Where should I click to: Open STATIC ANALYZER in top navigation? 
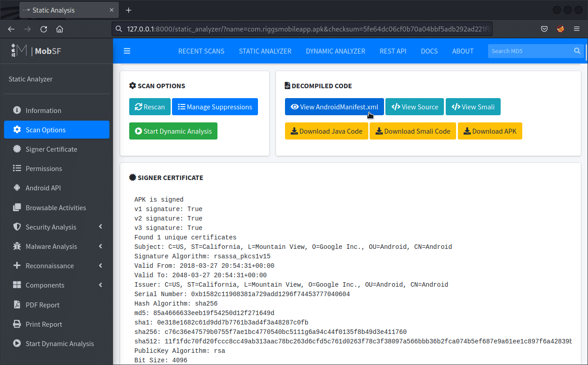(x=265, y=51)
